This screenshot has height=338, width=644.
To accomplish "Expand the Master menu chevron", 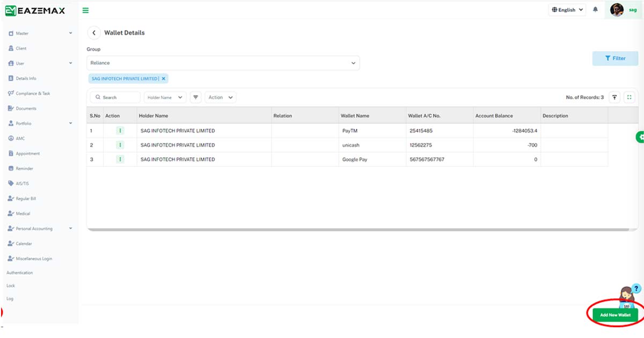I will point(71,33).
